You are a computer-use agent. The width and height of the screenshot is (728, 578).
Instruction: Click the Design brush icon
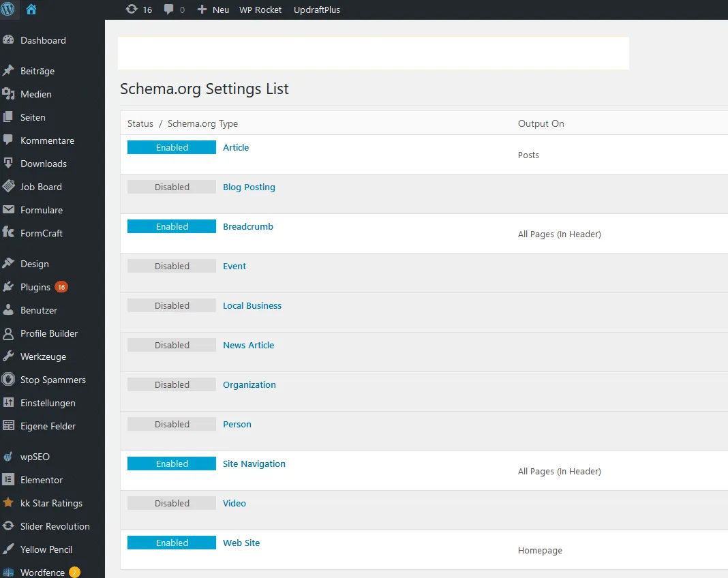click(x=8, y=263)
